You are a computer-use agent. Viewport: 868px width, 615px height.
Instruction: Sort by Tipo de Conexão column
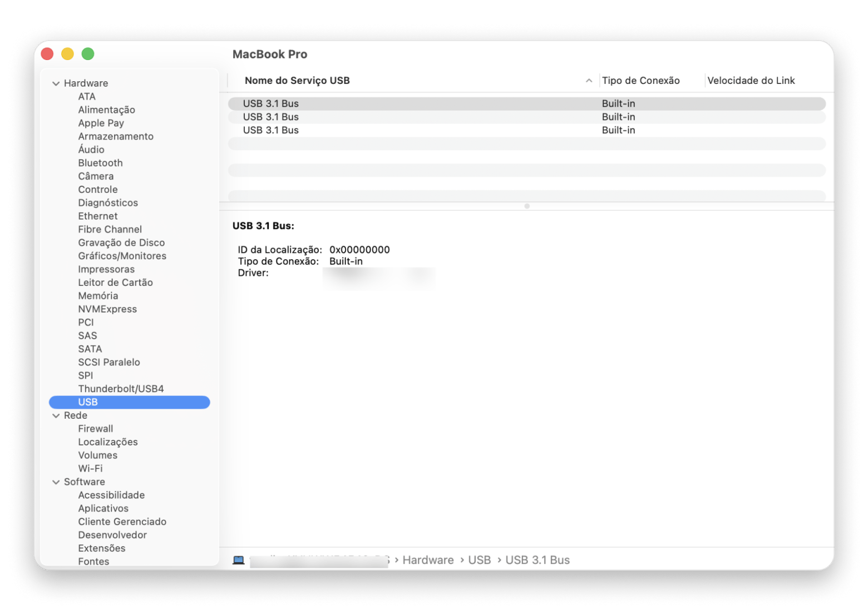click(x=640, y=81)
